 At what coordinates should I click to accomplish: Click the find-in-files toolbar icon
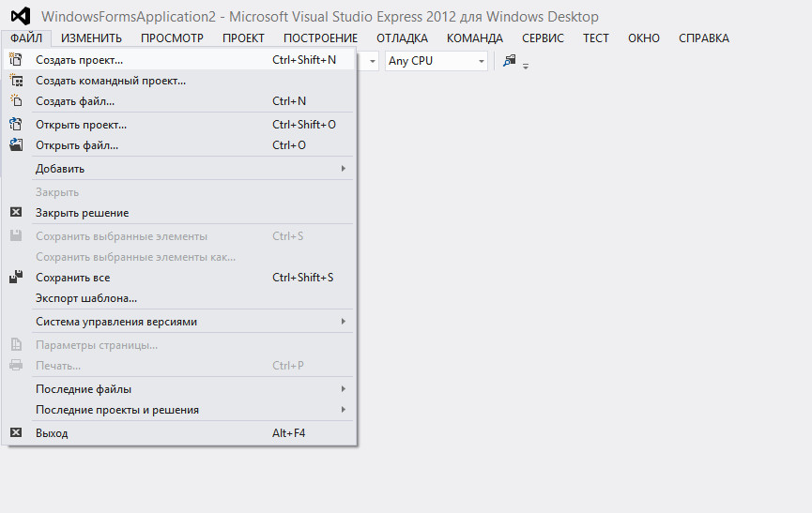pos(510,61)
